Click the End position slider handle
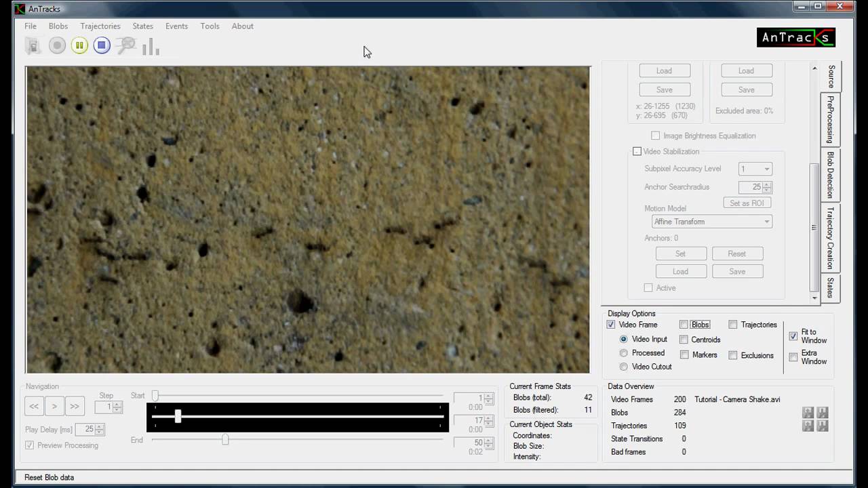The image size is (868, 488). (225, 440)
